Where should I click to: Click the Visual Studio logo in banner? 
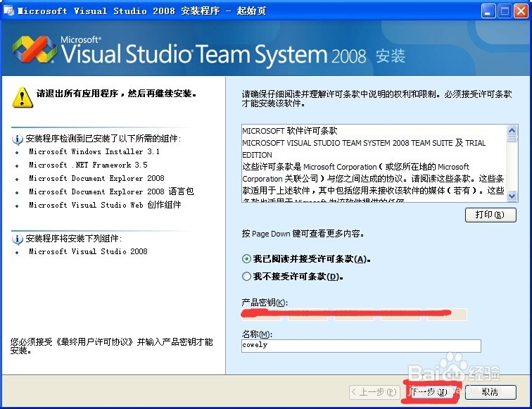[x=34, y=49]
